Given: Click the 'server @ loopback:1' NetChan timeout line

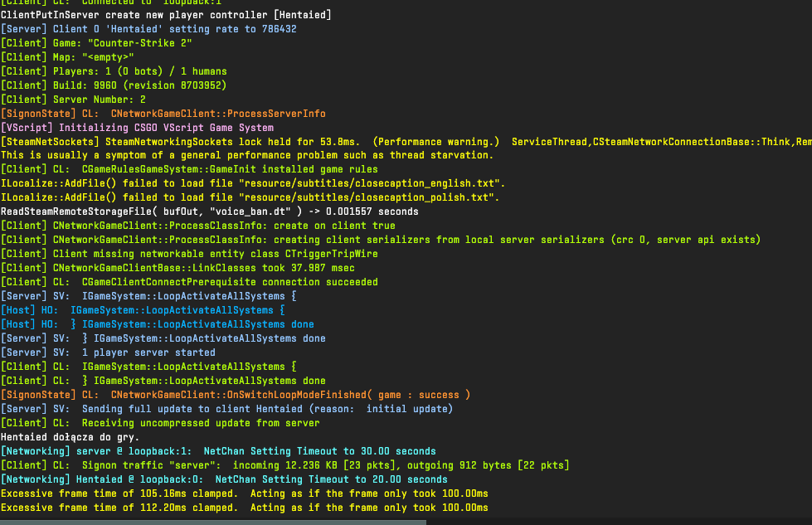Looking at the screenshot, I should tap(218, 451).
